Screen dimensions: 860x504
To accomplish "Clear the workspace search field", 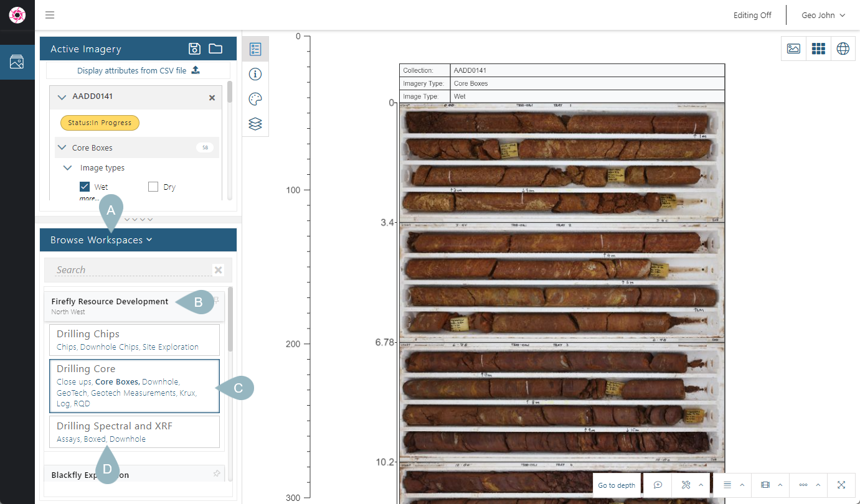I will pos(218,269).
